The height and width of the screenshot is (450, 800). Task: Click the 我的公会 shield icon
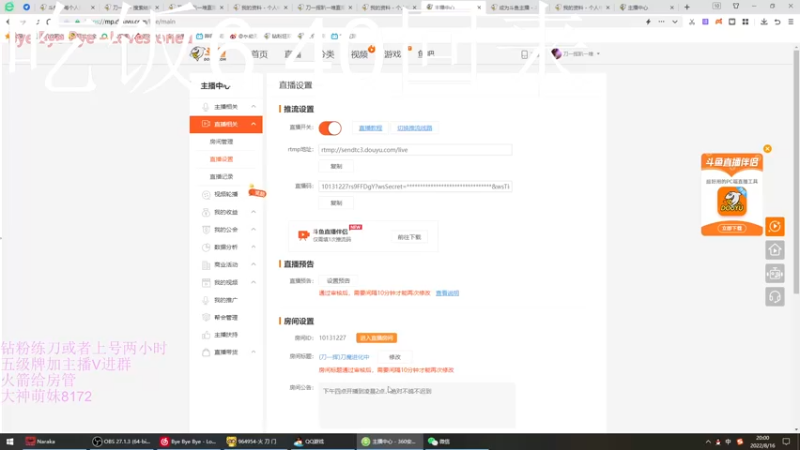click(x=206, y=230)
